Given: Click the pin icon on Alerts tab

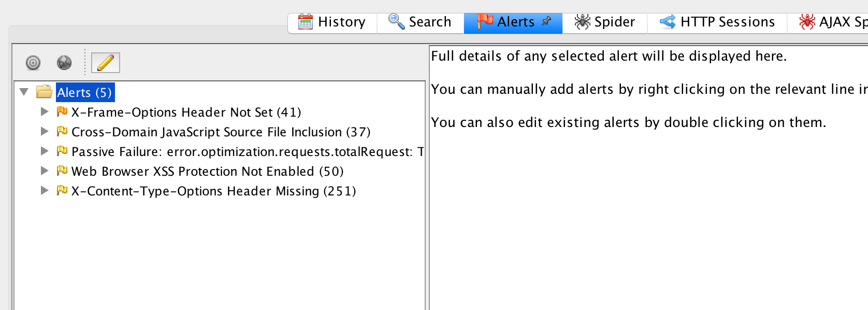Looking at the screenshot, I should tap(546, 21).
